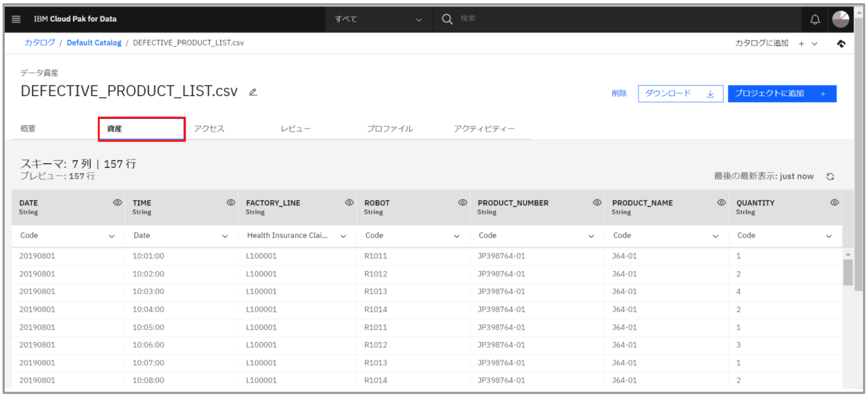This screenshot has width=868, height=396.
Task: Toggle eye icon on PRODUCT_NUMBER column
Action: pyautogui.click(x=597, y=203)
